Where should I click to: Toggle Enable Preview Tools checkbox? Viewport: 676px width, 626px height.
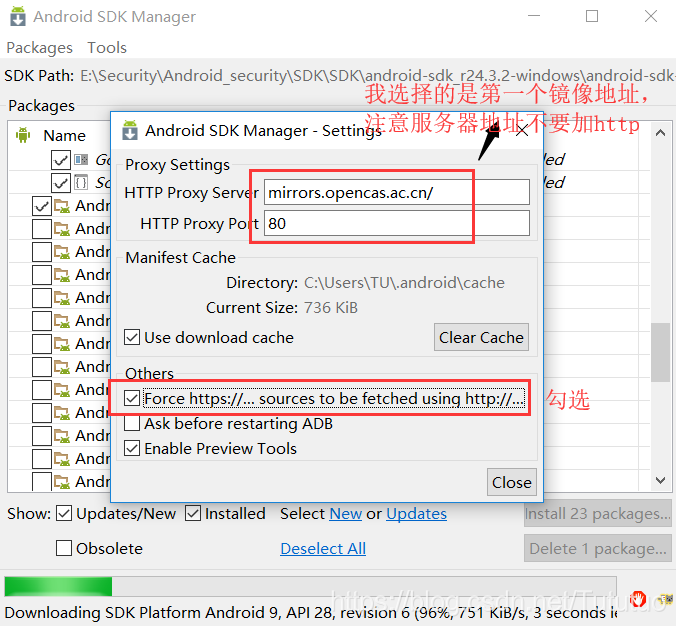coord(132,448)
